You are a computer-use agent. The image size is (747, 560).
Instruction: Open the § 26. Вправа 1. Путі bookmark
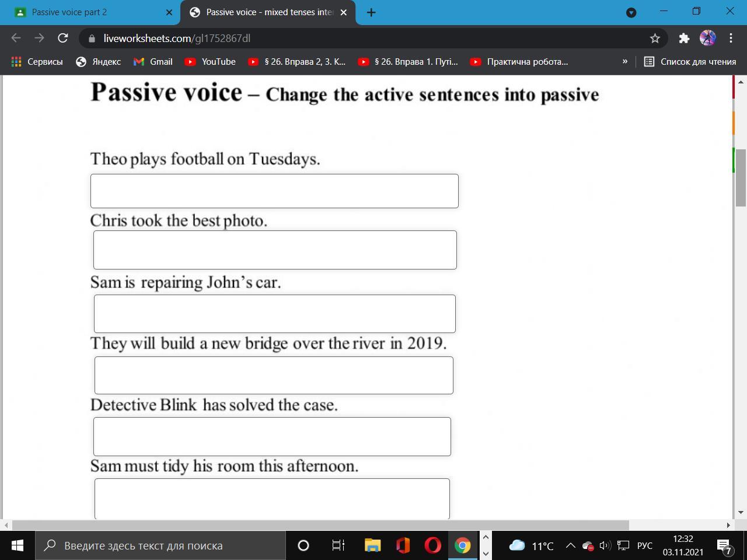click(408, 61)
